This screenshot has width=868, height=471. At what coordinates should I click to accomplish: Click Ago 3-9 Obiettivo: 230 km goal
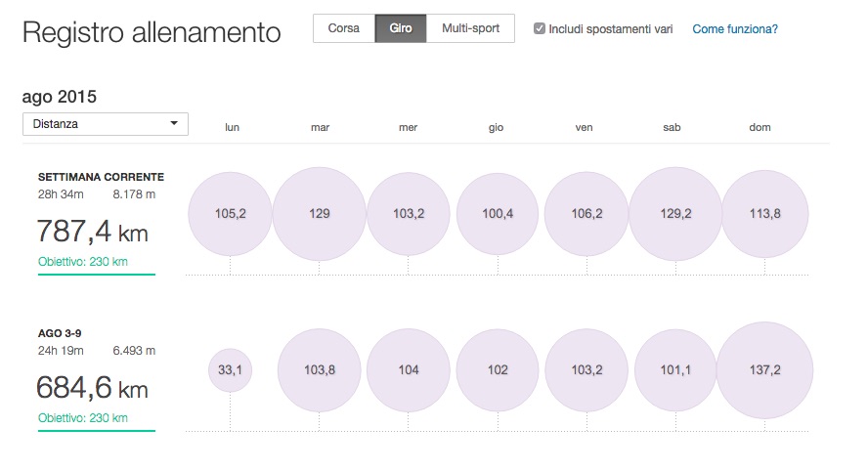click(x=83, y=418)
